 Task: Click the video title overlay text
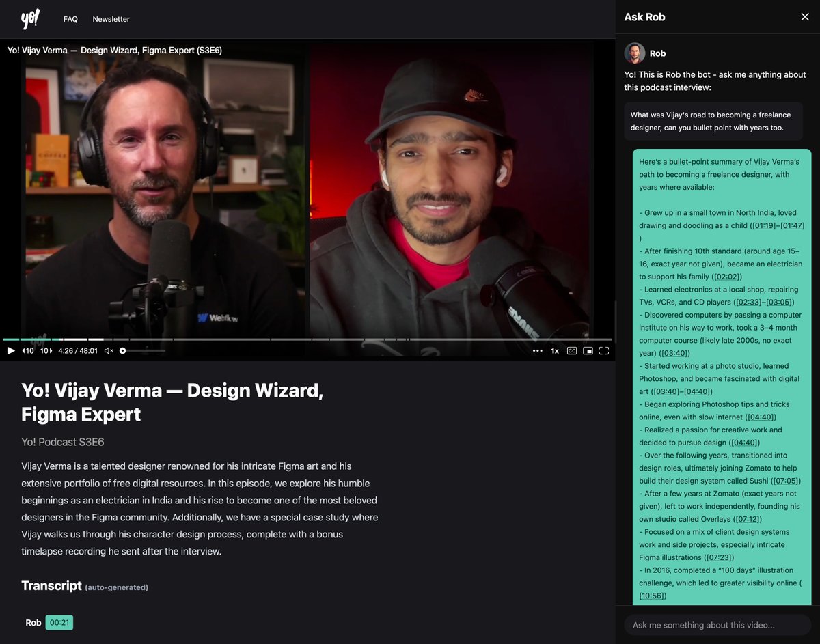click(115, 50)
